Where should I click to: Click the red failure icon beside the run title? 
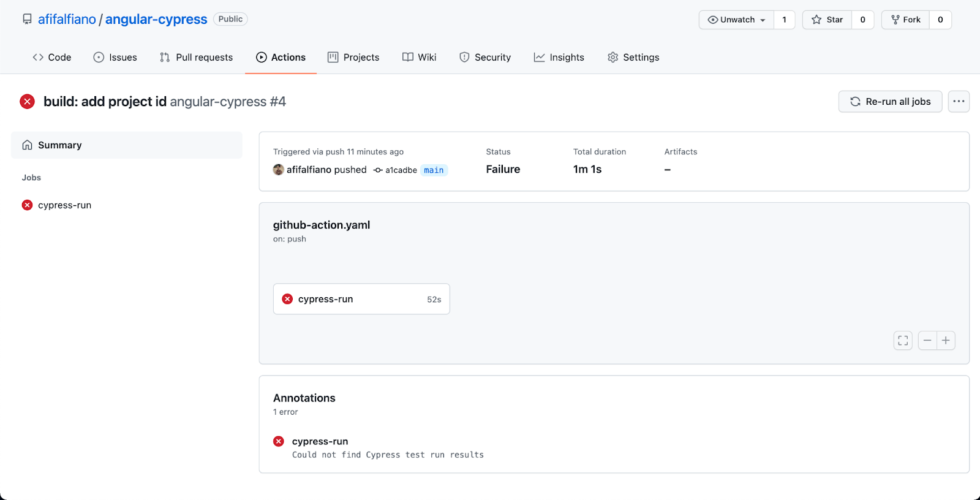coord(27,102)
